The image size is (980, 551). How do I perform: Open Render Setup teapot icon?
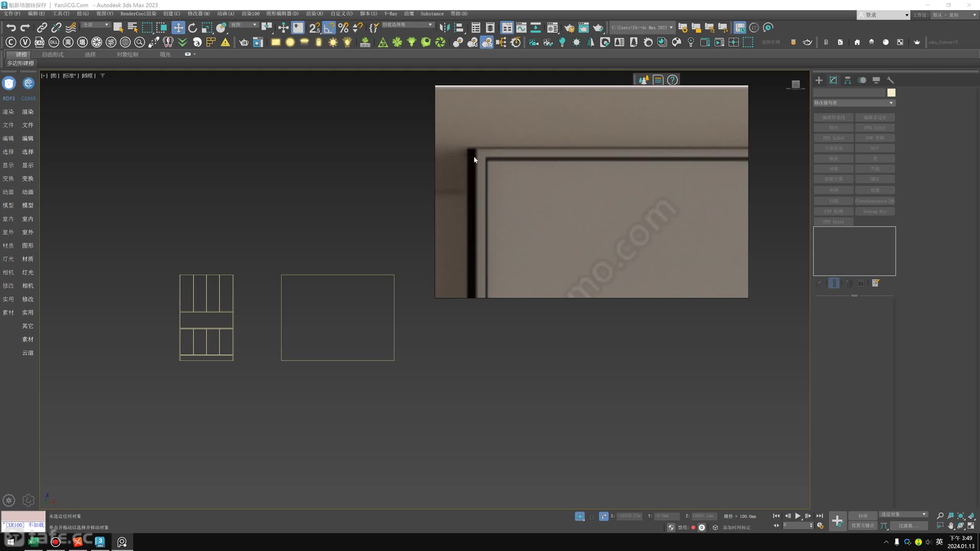click(x=569, y=28)
